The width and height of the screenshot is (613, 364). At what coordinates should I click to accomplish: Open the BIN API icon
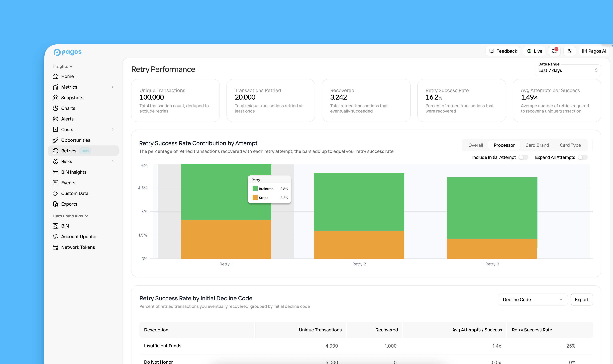(x=55, y=226)
